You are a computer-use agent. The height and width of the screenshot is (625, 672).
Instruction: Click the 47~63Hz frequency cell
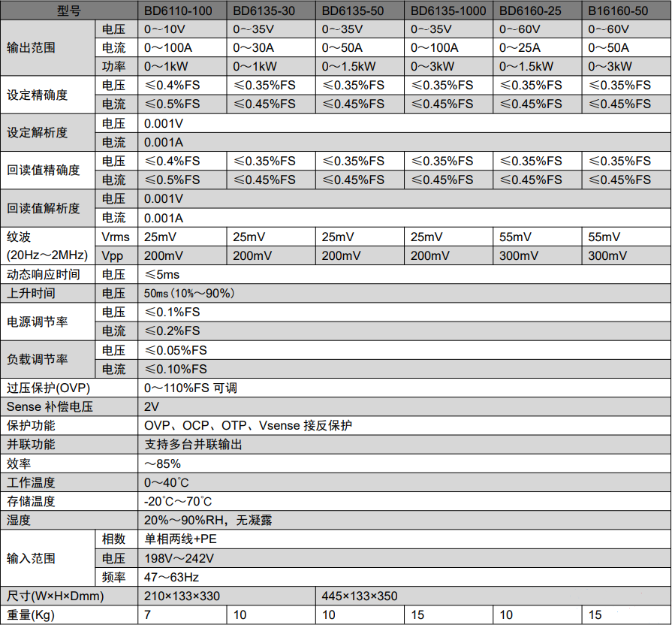(x=172, y=578)
